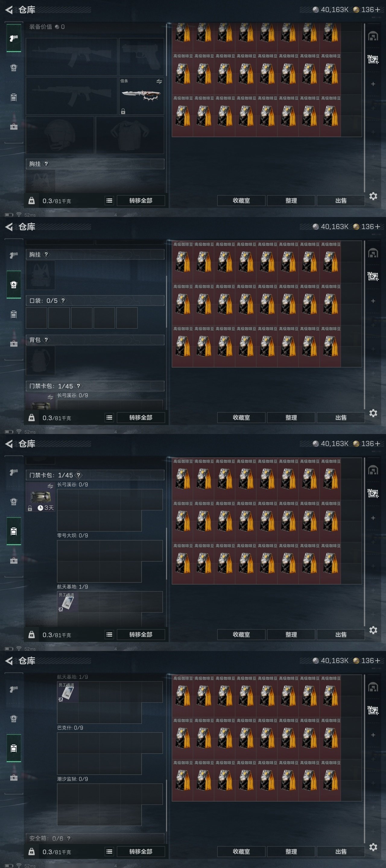Open the help icon beside 背包

[x=46, y=340]
